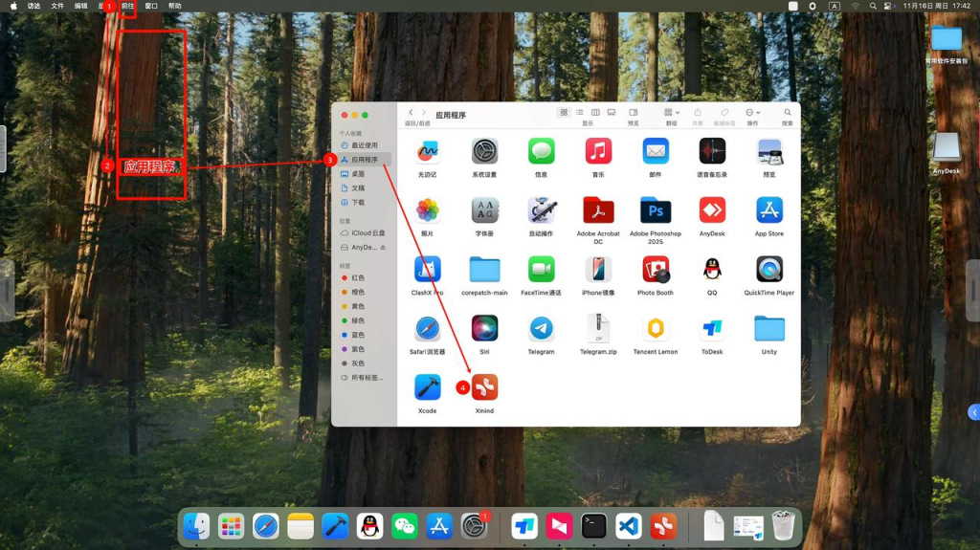The image size is (980, 550).
Task: Open the 访达 menu
Action: pyautogui.click(x=33, y=6)
